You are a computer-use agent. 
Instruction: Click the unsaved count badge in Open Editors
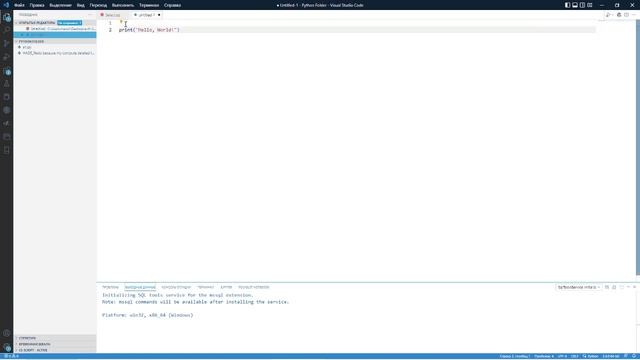pyautogui.click(x=69, y=23)
